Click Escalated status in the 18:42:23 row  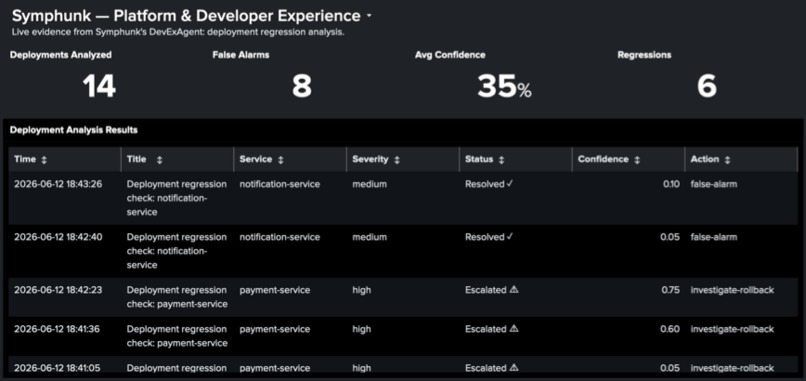pyautogui.click(x=491, y=290)
